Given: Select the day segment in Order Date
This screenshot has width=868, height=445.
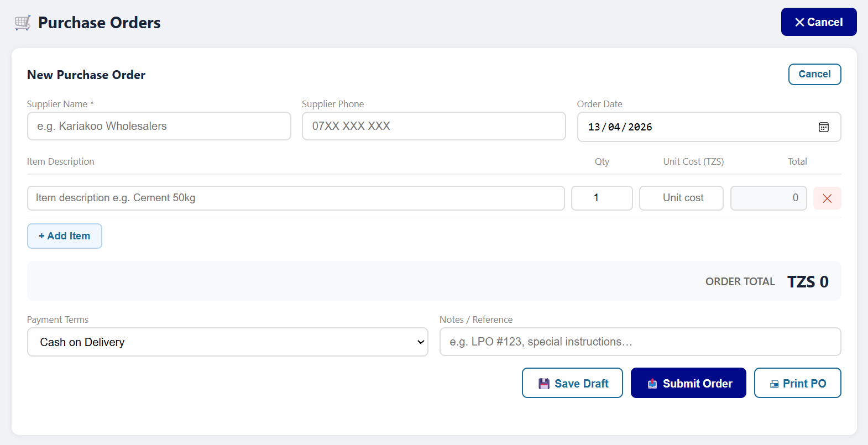Looking at the screenshot, I should coord(594,127).
